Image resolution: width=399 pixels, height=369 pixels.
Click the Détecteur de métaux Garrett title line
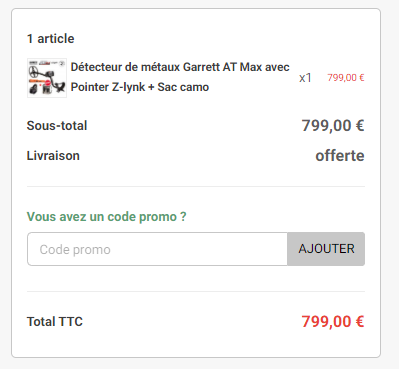(180, 67)
